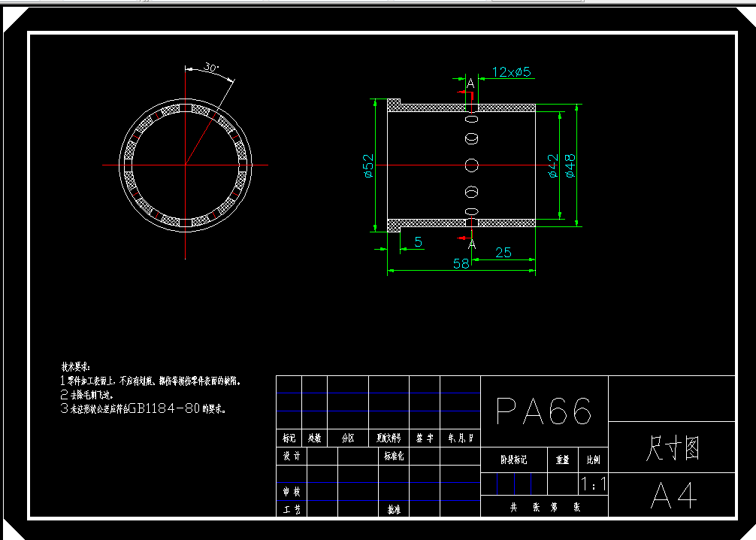Click the 尺寸图 drawing title
The width and height of the screenshot is (756, 540).
[x=673, y=447]
